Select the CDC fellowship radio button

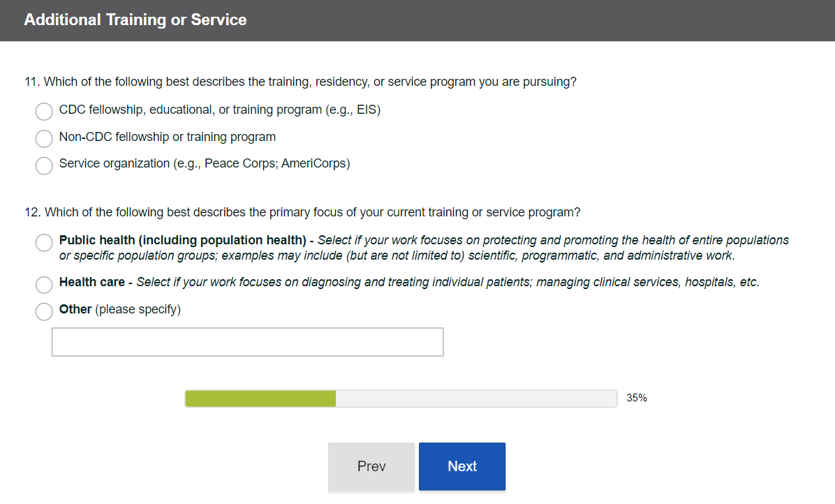click(44, 112)
